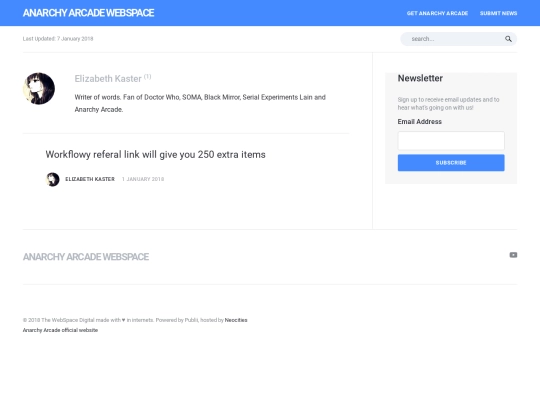This screenshot has width=540, height=405.
Task: Click the '1 January 2018' post date
Action: pyautogui.click(x=143, y=179)
